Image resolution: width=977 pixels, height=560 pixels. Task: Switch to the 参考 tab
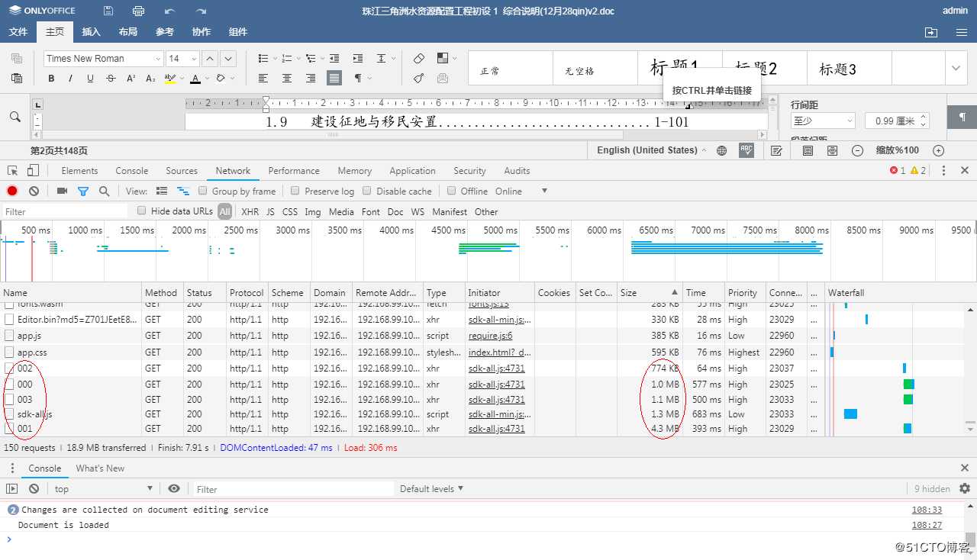(x=165, y=32)
